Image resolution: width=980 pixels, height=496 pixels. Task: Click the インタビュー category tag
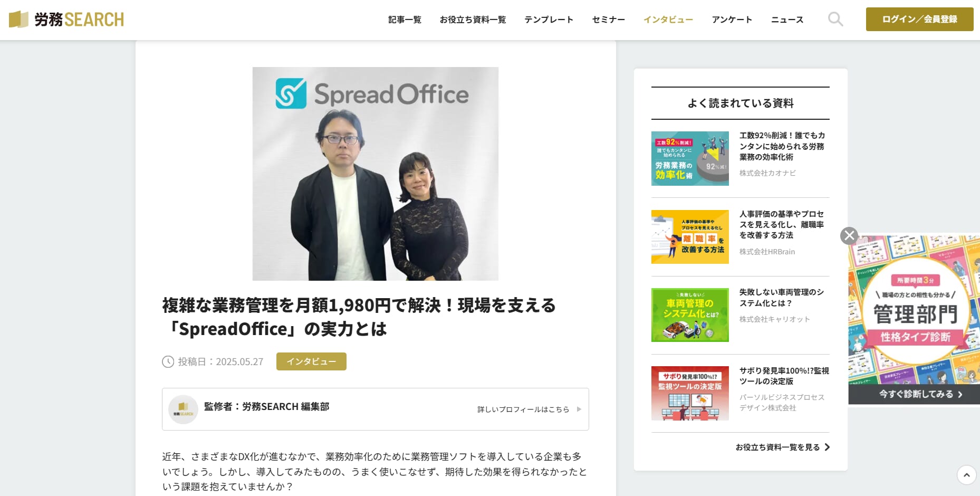point(311,361)
